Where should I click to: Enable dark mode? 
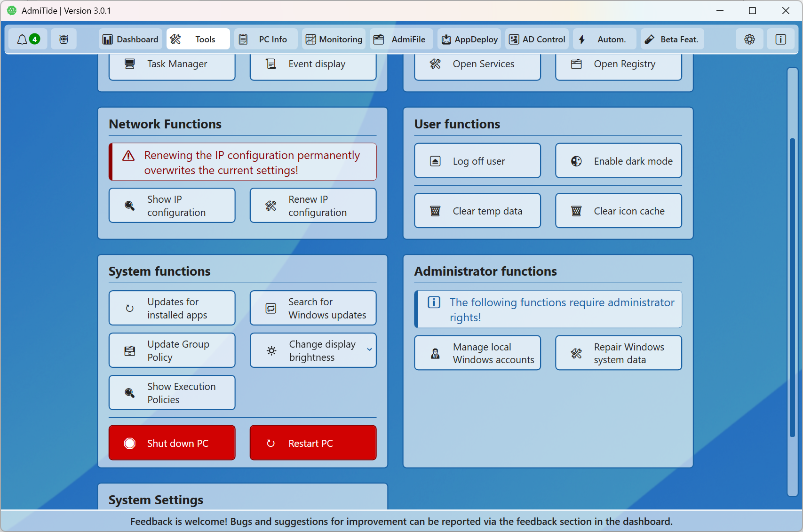pyautogui.click(x=618, y=161)
